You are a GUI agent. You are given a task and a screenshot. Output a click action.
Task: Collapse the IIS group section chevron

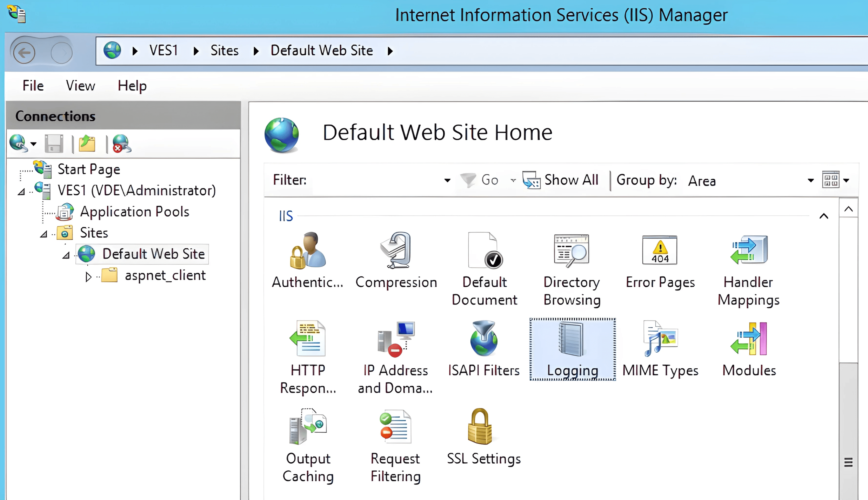click(x=823, y=216)
